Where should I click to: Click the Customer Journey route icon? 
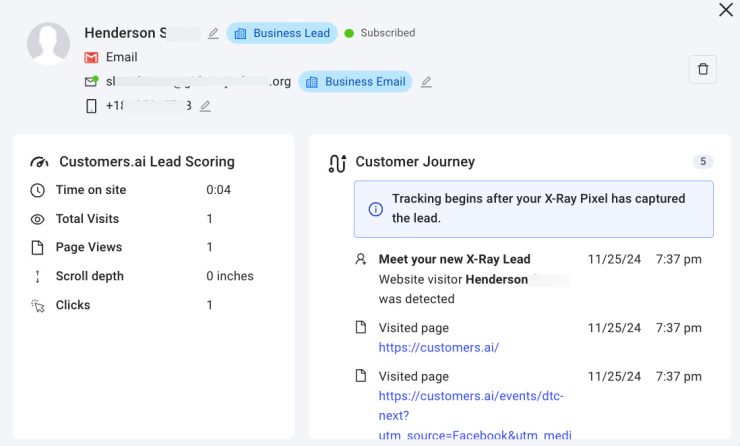[x=337, y=163]
